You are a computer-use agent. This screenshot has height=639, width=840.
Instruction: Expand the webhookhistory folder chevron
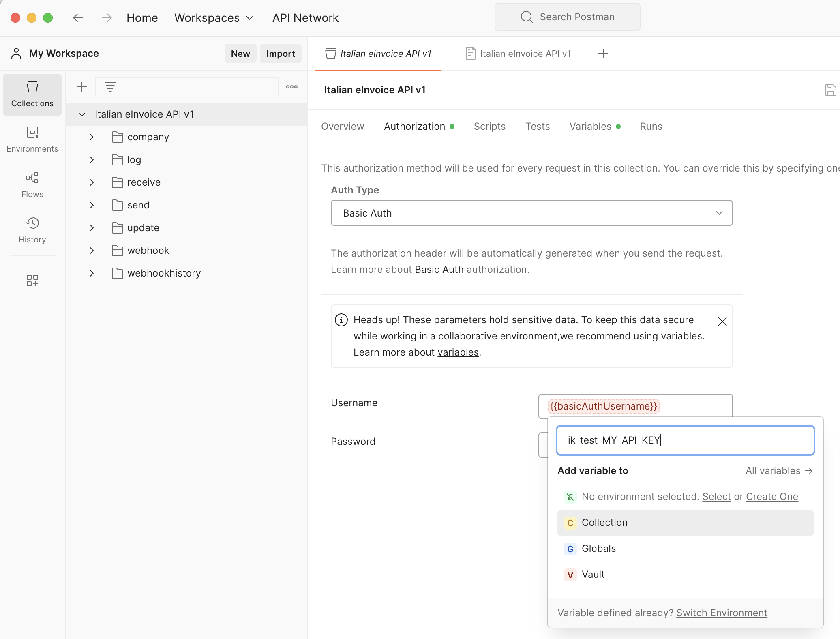pos(92,273)
